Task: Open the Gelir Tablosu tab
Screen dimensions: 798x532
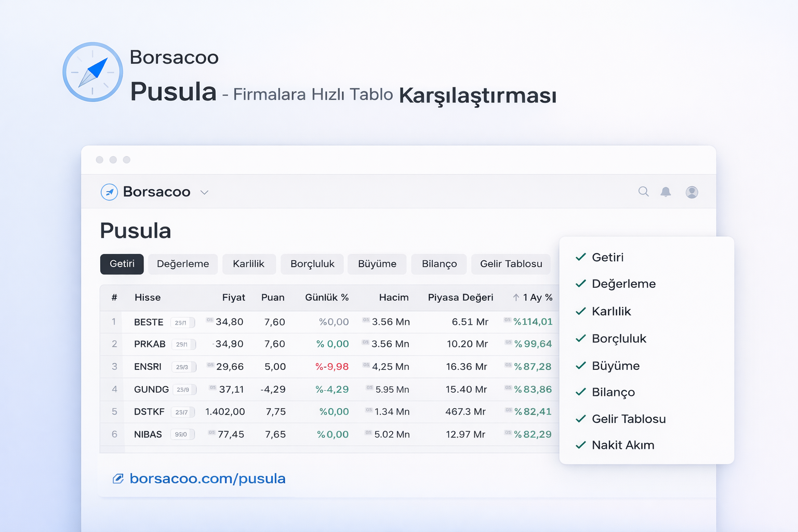Action: 511,264
